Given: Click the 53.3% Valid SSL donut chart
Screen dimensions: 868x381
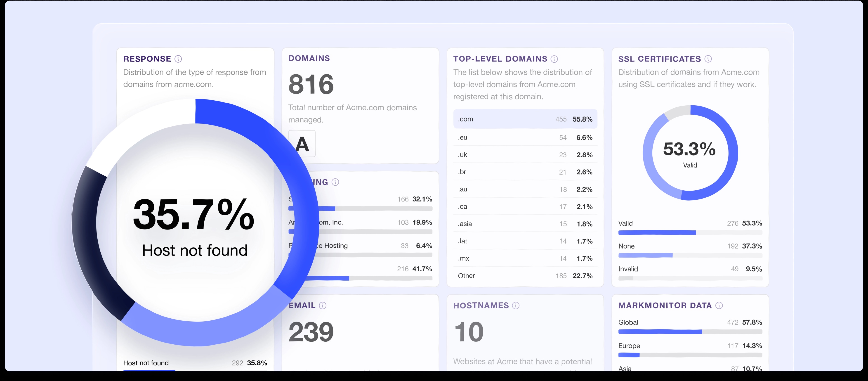Looking at the screenshot, I should coord(690,153).
